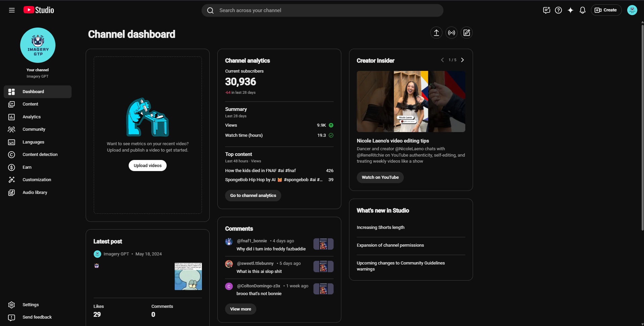The image size is (644, 326).
Task: Open Increasing Shorts length news link
Action: (x=381, y=228)
